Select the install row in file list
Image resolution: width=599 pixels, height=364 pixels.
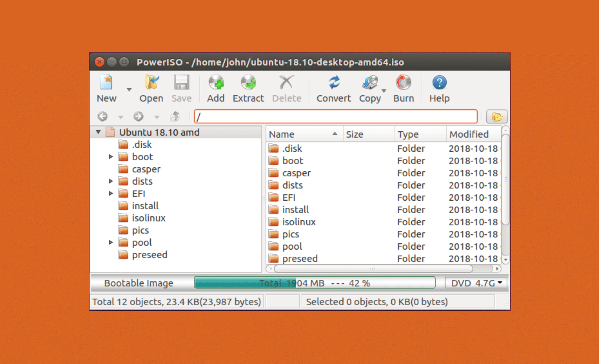tap(383, 210)
